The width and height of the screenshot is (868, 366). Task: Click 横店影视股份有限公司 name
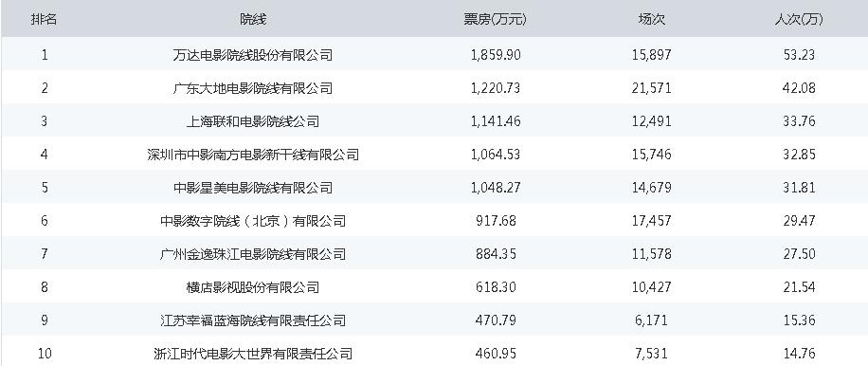point(253,287)
